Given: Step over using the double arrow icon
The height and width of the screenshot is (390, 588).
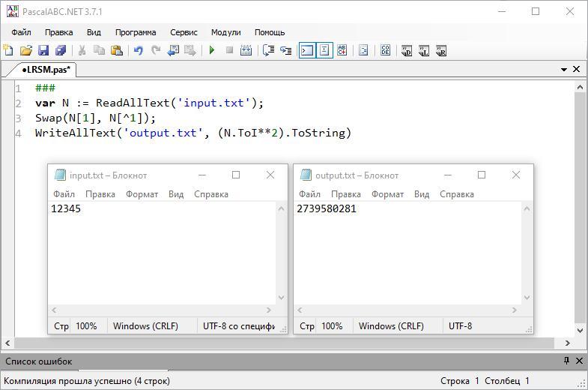Looking at the screenshot, I should [285, 50].
